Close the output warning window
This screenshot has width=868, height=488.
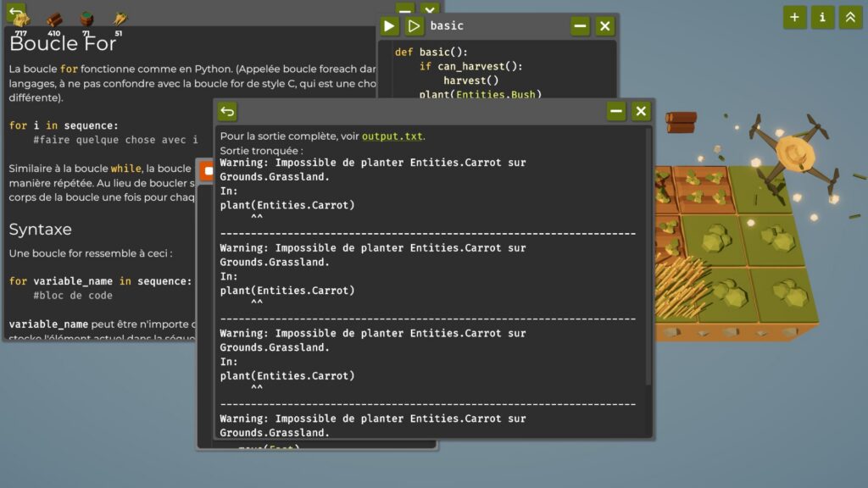tap(641, 112)
